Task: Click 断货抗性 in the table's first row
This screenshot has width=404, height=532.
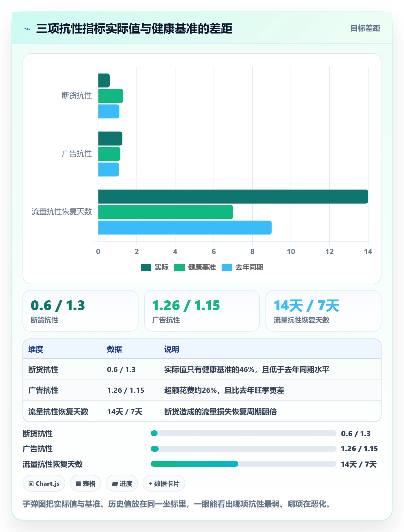Action: 43,369
